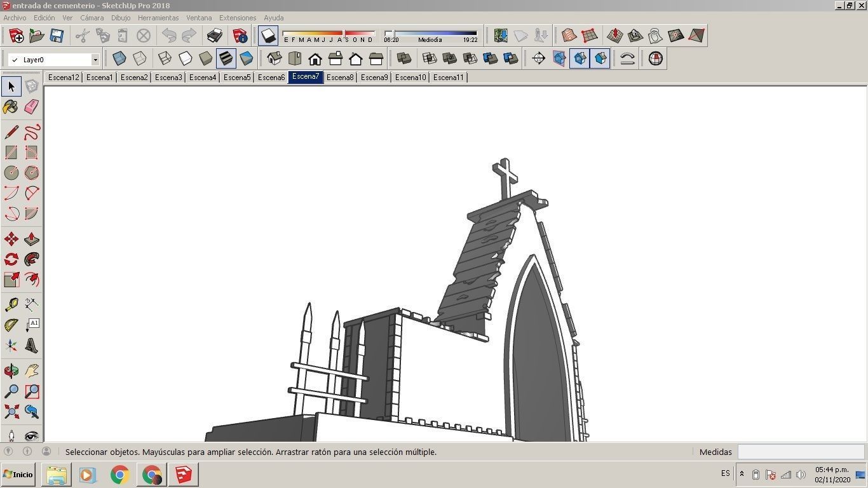Select the Text label tool
Screen dimensions: 868x488
31,325
